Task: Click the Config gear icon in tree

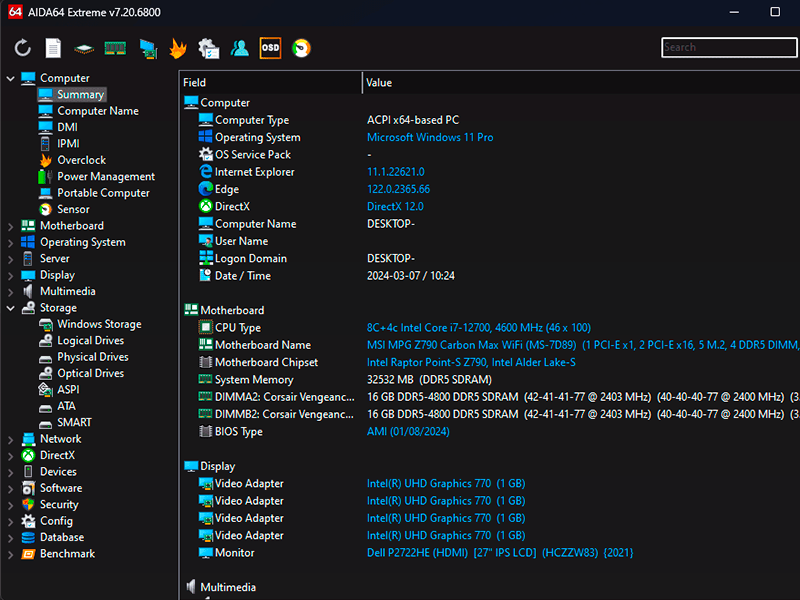Action: 28,521
